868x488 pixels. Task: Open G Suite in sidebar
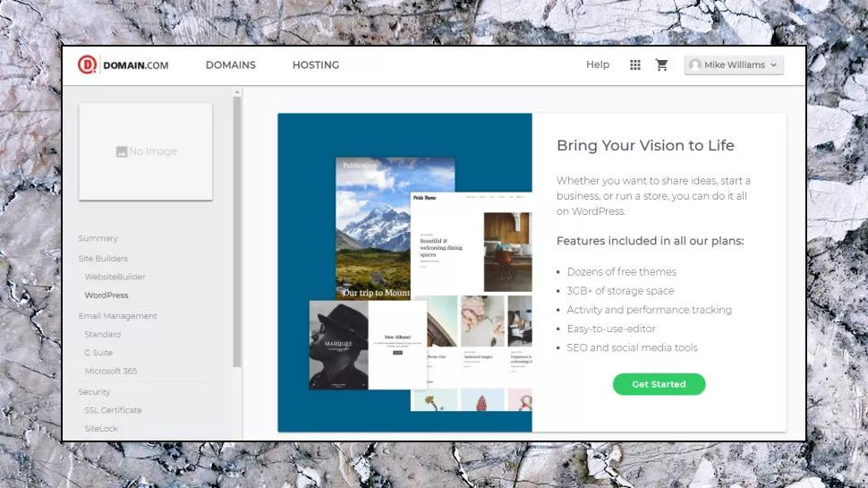98,352
